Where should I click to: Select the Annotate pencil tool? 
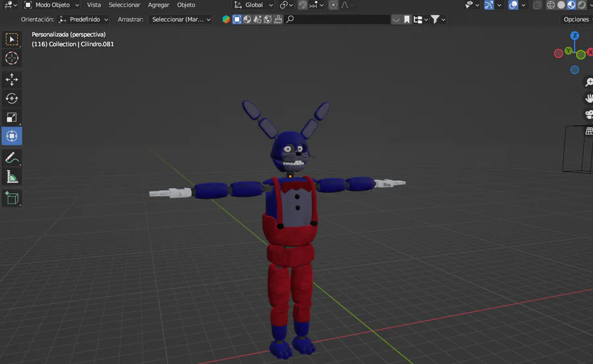coord(12,158)
